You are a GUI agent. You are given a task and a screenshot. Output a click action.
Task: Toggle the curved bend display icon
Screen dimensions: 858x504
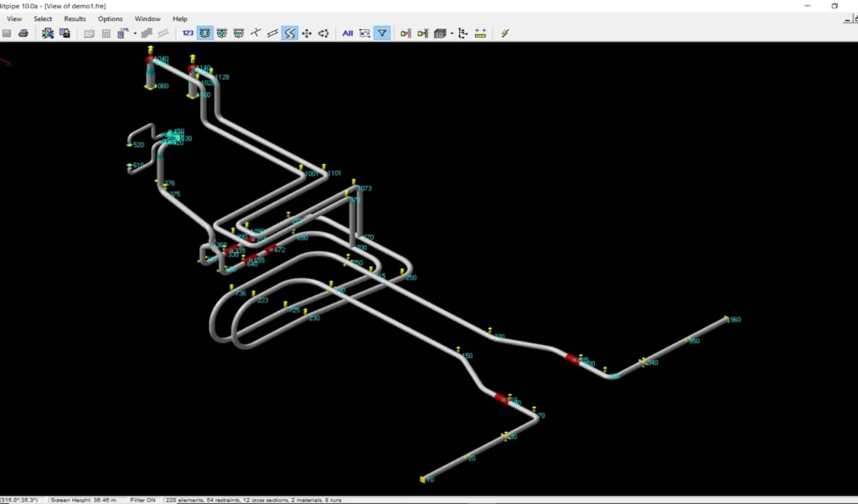289,33
